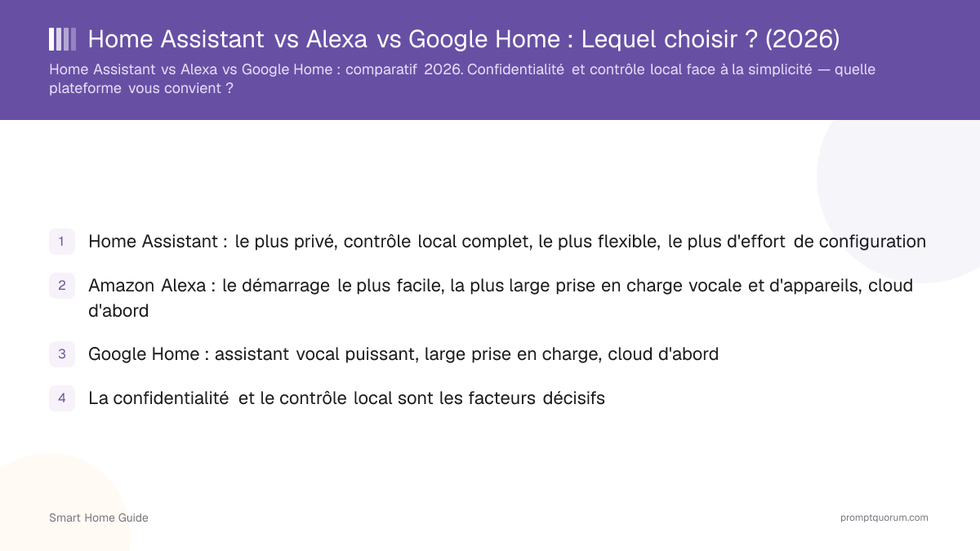Select the Google Home bullet text
The image size is (980, 551).
tap(403, 354)
